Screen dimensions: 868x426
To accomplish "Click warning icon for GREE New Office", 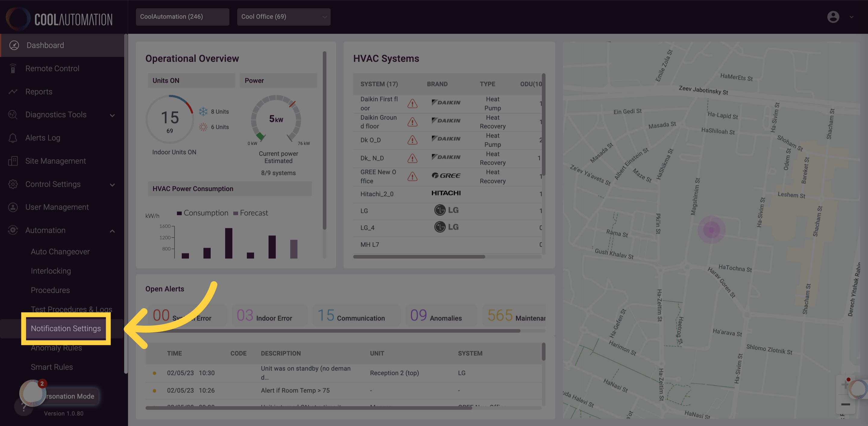I will click(412, 176).
